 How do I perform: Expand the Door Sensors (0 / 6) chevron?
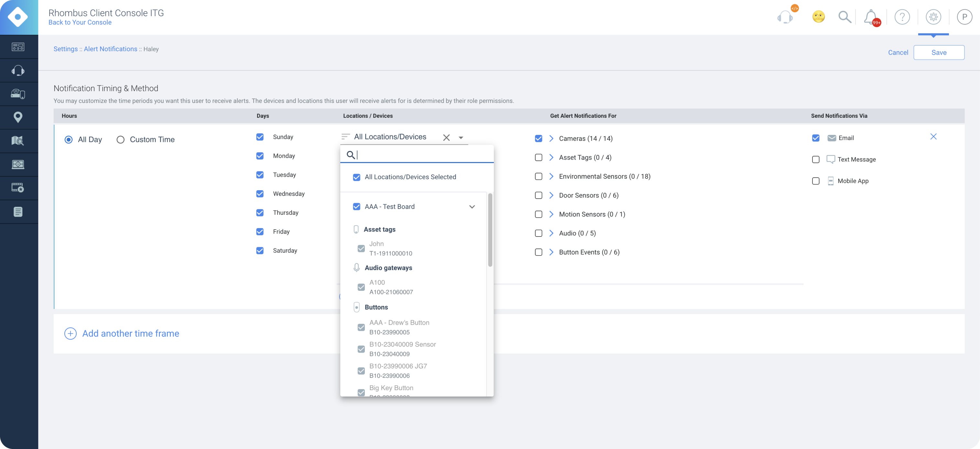pos(551,195)
